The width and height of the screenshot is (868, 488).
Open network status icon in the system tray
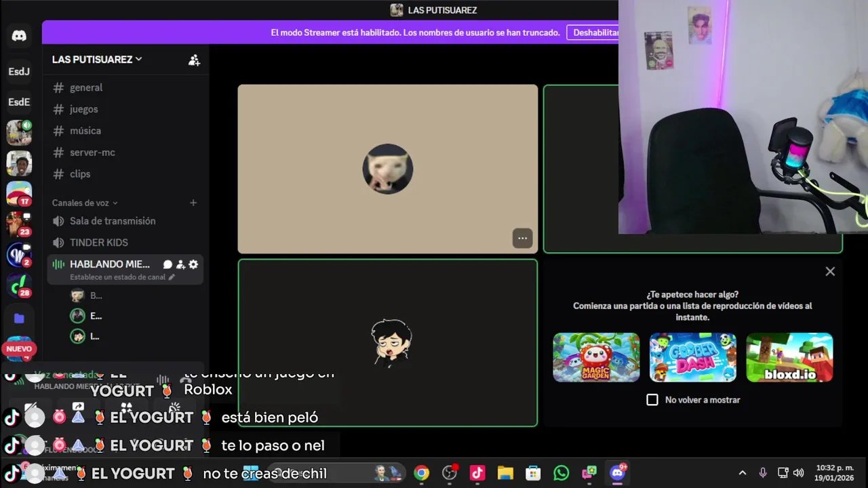783,473
